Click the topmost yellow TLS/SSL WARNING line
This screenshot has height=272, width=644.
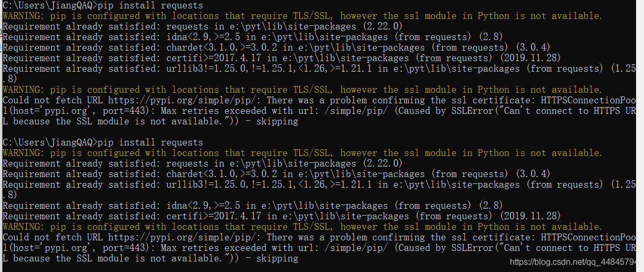[x=302, y=16]
